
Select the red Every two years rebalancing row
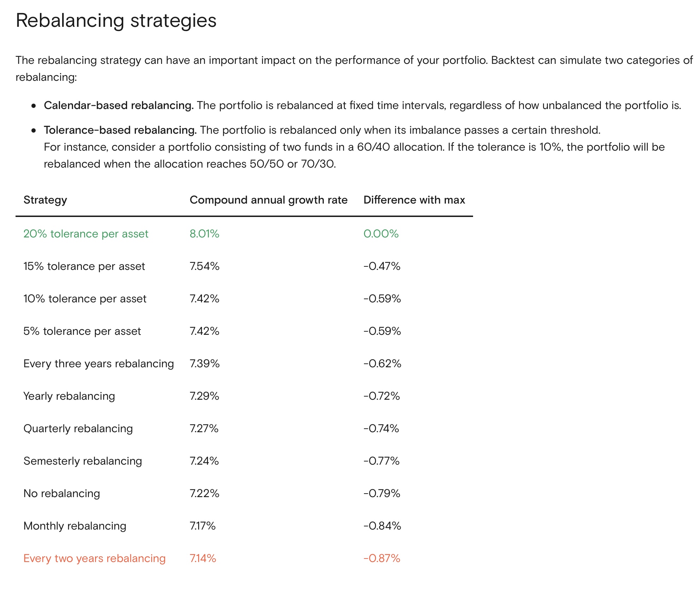pos(94,558)
